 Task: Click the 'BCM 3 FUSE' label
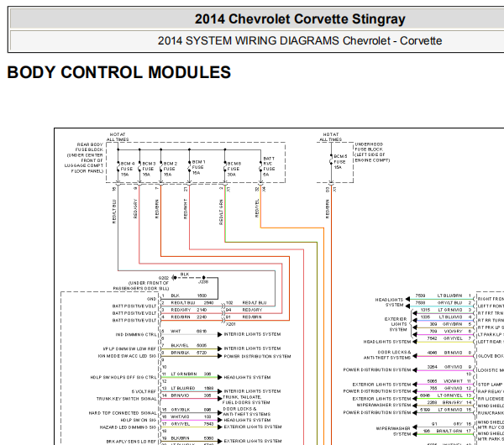(149, 169)
